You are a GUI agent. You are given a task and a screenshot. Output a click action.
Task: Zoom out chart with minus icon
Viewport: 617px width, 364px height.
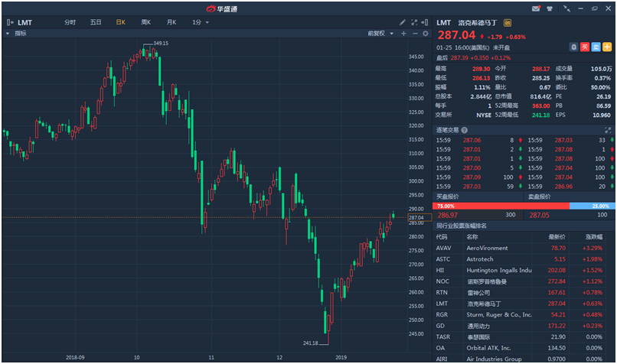[415, 34]
